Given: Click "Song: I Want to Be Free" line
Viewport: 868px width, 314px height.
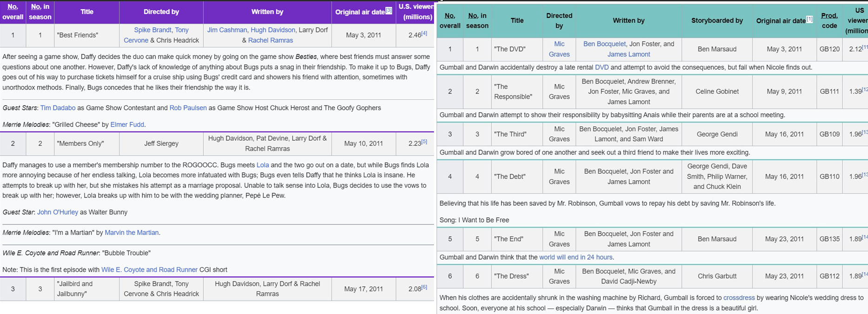Looking at the screenshot, I should point(474,220).
